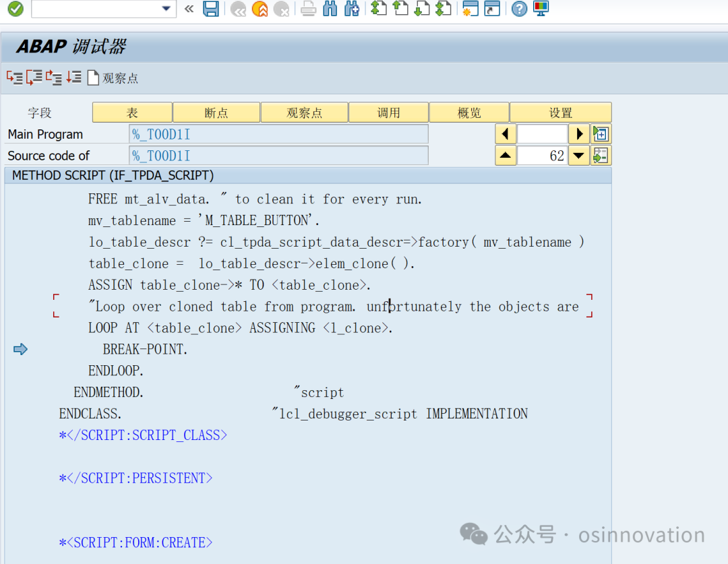
Task: Click the Save disk icon in toolbar
Action: pyautogui.click(x=211, y=9)
